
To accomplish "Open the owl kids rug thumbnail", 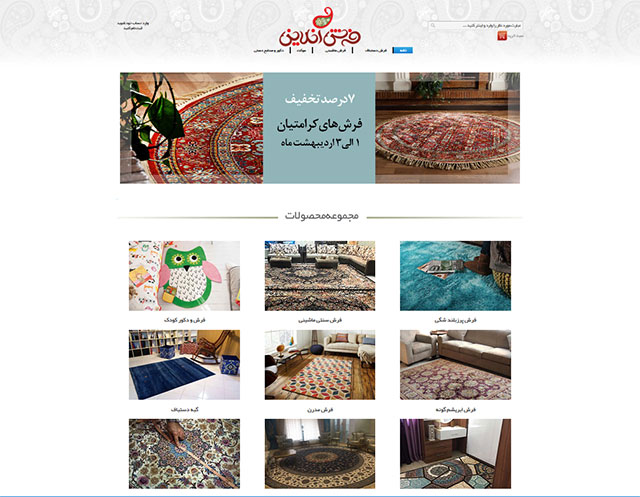I will pos(184,275).
